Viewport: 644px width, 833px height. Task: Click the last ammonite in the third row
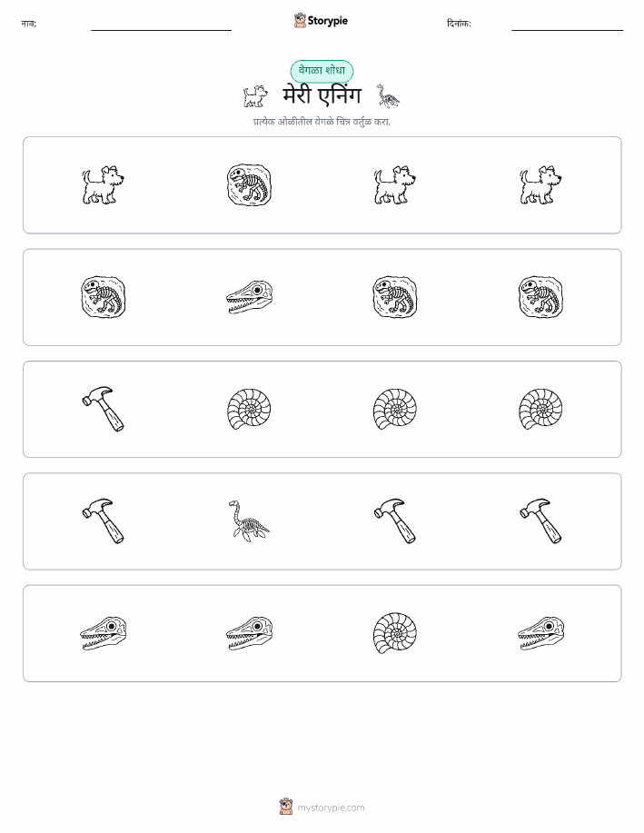coord(540,409)
